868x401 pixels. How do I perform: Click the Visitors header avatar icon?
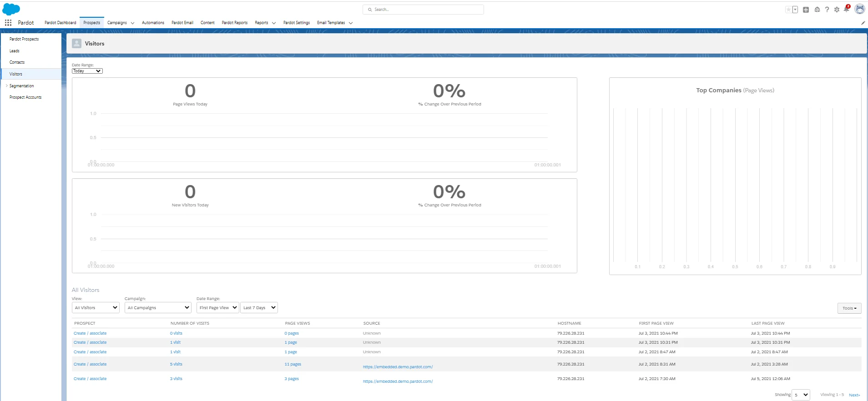77,43
